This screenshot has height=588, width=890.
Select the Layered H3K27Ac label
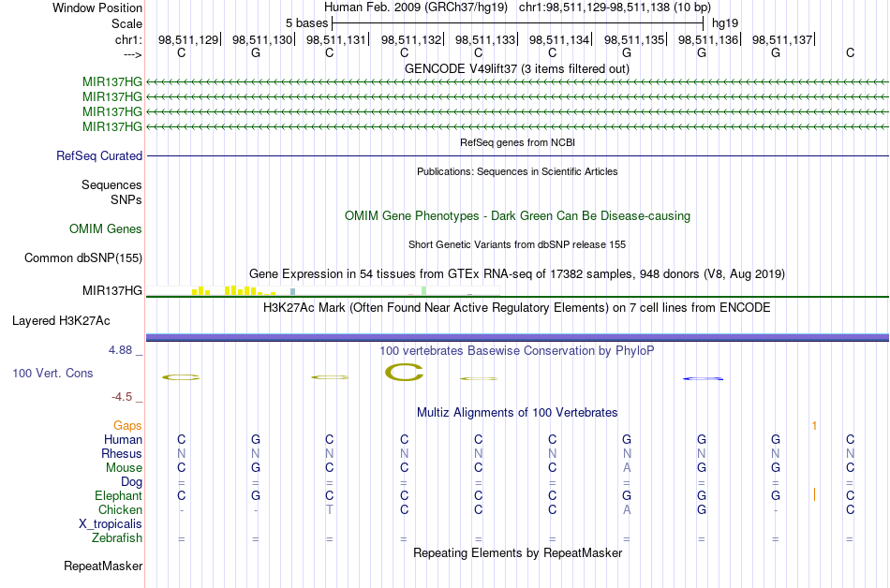[x=61, y=321]
